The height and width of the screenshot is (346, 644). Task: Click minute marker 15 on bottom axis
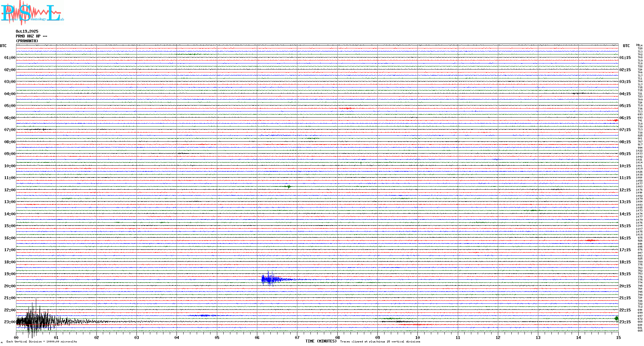click(x=618, y=337)
